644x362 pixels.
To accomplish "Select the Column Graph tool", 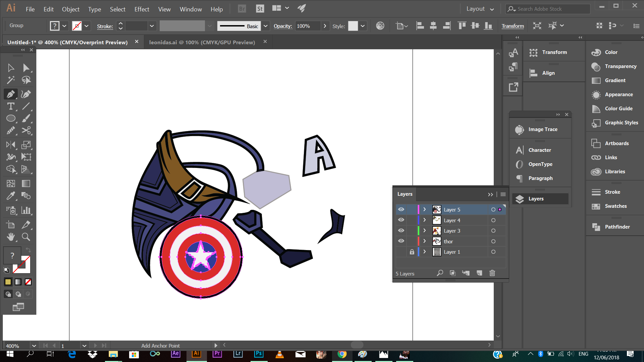I will tap(26, 210).
